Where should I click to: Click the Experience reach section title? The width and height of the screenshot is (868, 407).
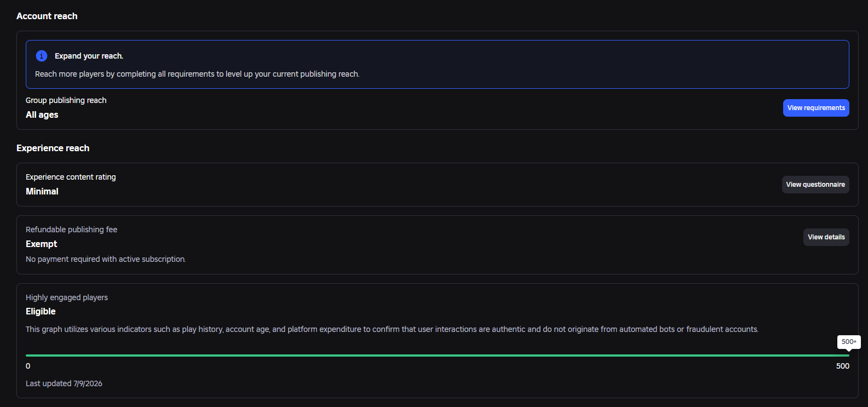point(53,148)
